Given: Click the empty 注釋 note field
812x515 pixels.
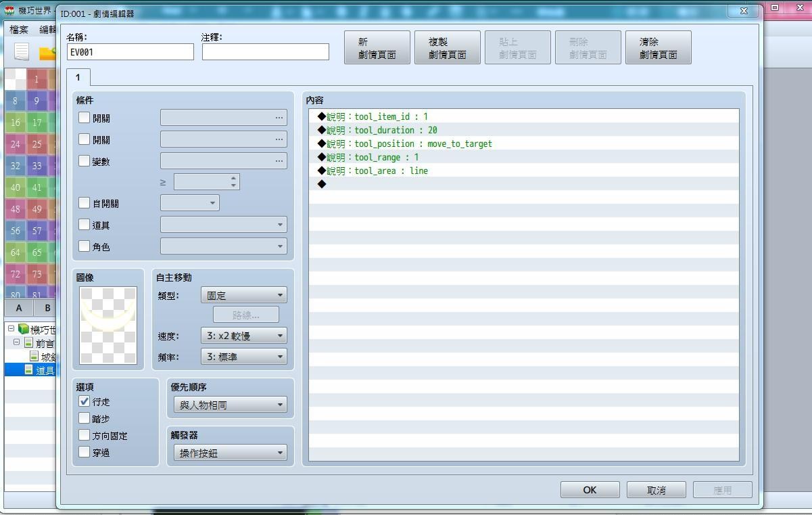Looking at the screenshot, I should pos(266,52).
